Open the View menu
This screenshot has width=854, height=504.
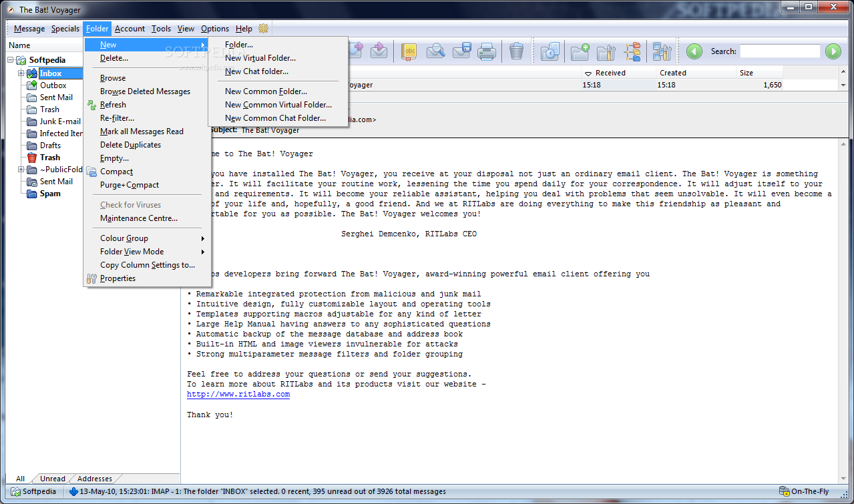[x=186, y=29]
